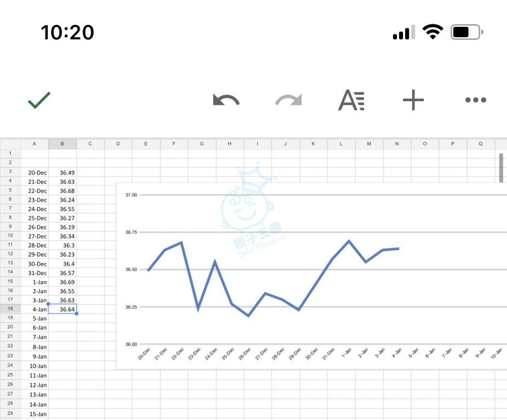This screenshot has height=420, width=507.
Task: Tap the cell with value 36.19
Action: pyautogui.click(x=62, y=227)
